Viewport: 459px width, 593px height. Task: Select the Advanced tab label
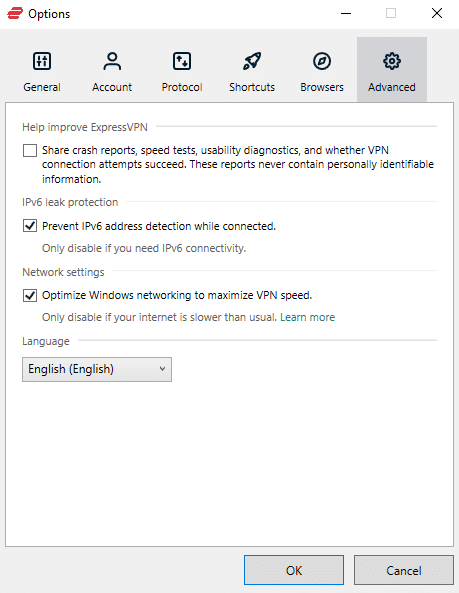pos(392,87)
